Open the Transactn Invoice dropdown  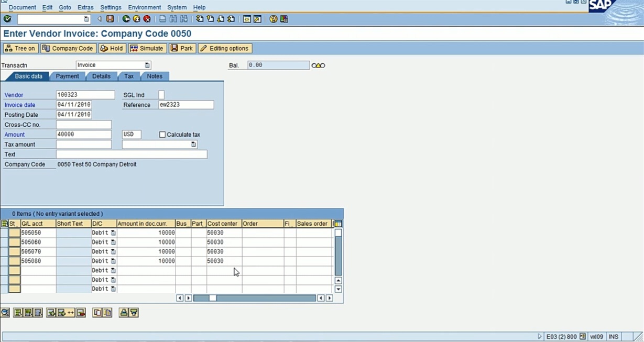pos(147,65)
